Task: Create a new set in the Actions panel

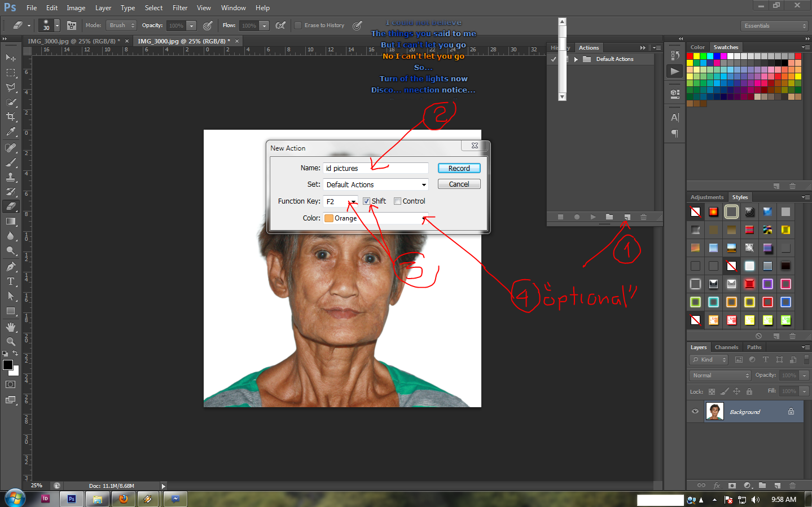Action: (609, 217)
